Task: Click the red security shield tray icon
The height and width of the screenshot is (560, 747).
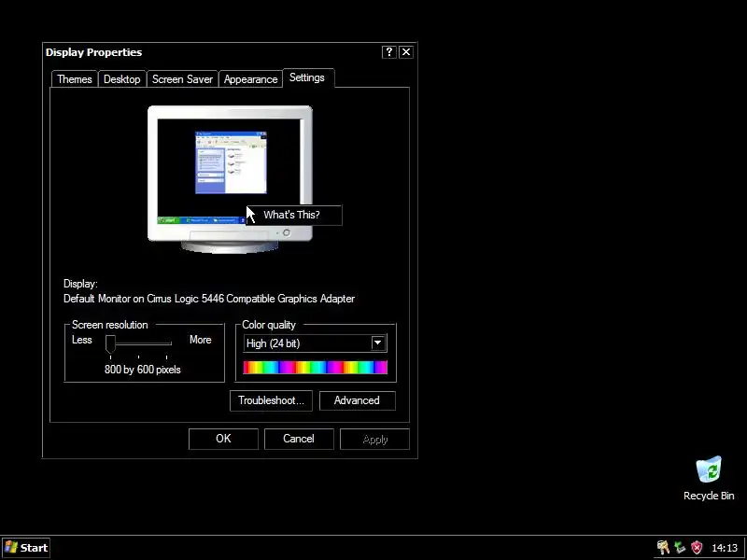Action: tap(697, 548)
